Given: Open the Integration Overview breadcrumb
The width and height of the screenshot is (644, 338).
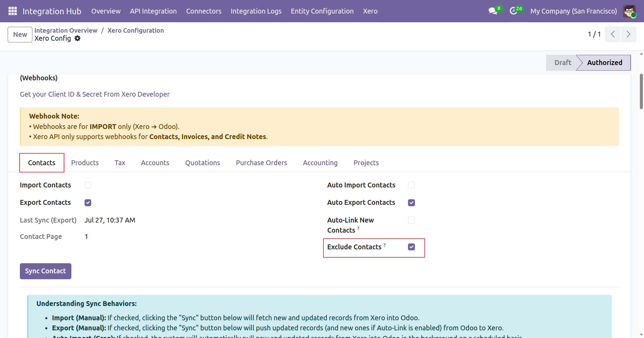Looking at the screenshot, I should tap(66, 30).
